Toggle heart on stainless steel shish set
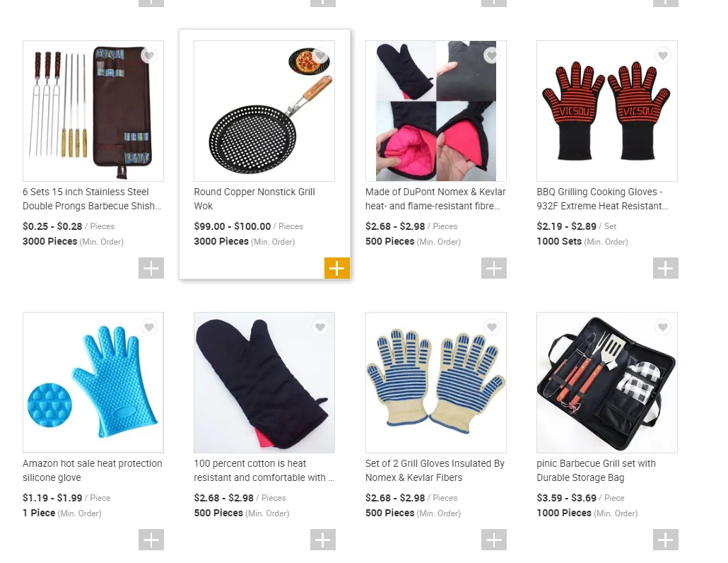The height and width of the screenshot is (563, 728). pos(148,55)
